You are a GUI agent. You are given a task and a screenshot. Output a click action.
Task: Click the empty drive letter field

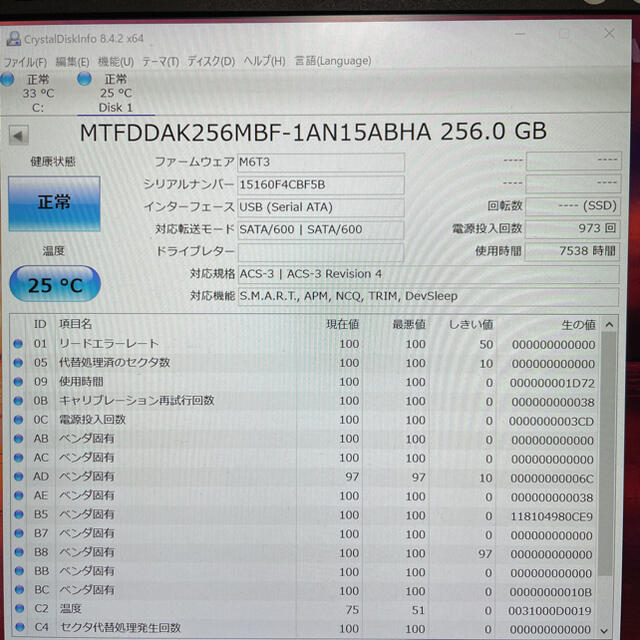pyautogui.click(x=321, y=252)
